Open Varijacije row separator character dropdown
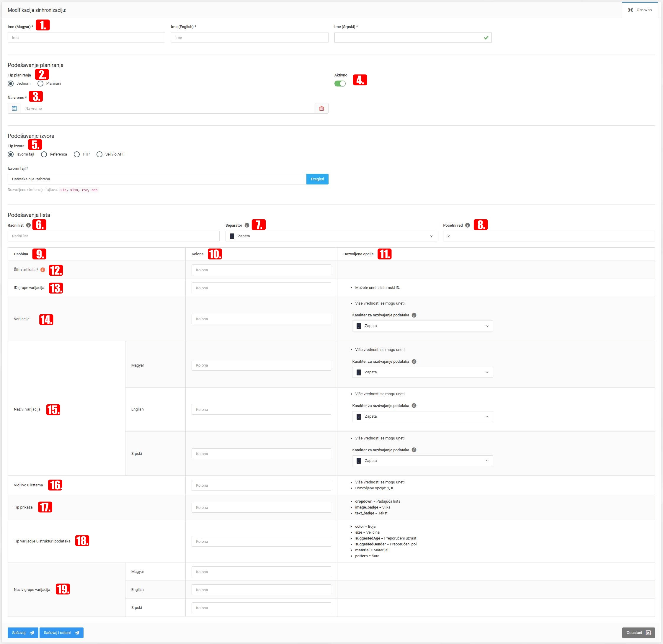Image resolution: width=663 pixels, height=644 pixels. click(422, 326)
